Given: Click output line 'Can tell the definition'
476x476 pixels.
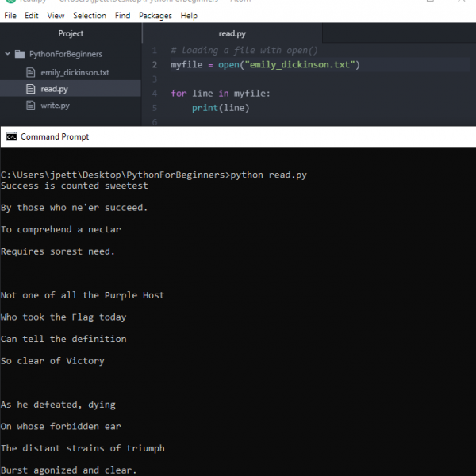Looking at the screenshot, I should click(63, 339).
